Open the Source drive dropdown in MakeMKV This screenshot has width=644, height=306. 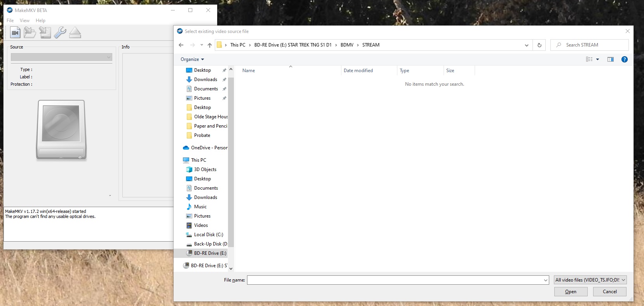61,57
